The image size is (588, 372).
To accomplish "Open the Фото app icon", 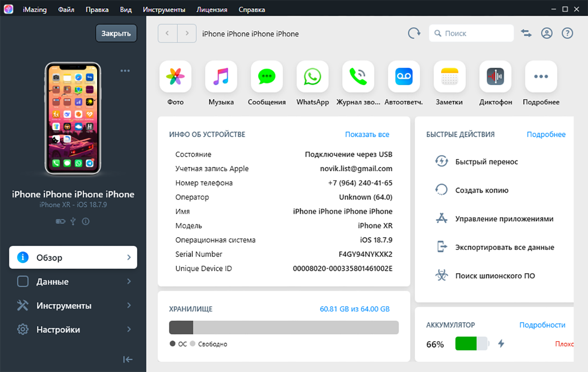I will coord(175,76).
